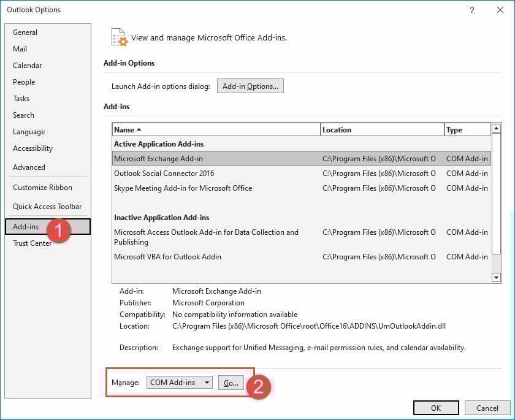Click the UmOutlookAddin.dll location path text

click(309, 326)
